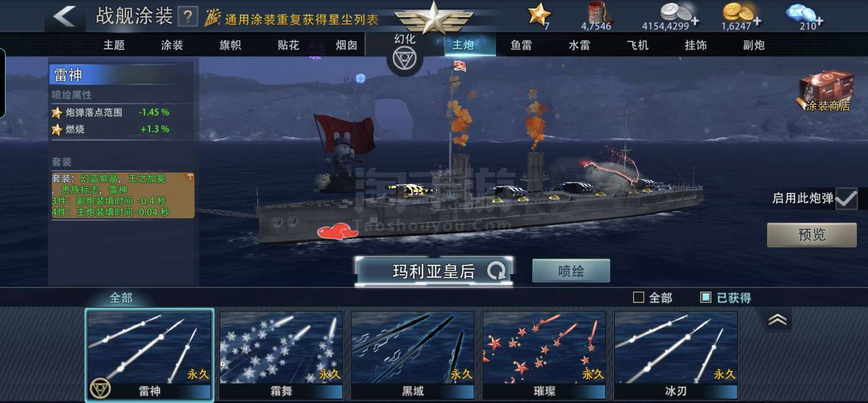
Task: Click the plus beside gold coins
Action: [x=757, y=22]
